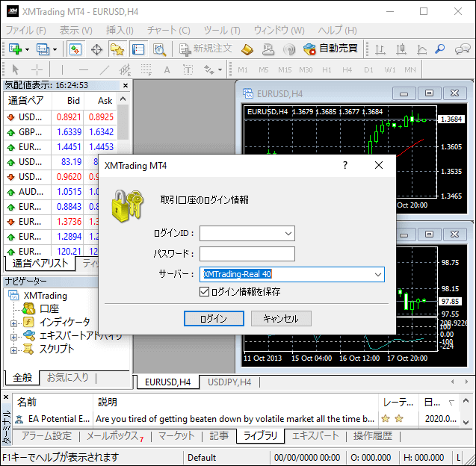
Task: Switch to 操作履歴 terminal tab
Action: coord(372,436)
